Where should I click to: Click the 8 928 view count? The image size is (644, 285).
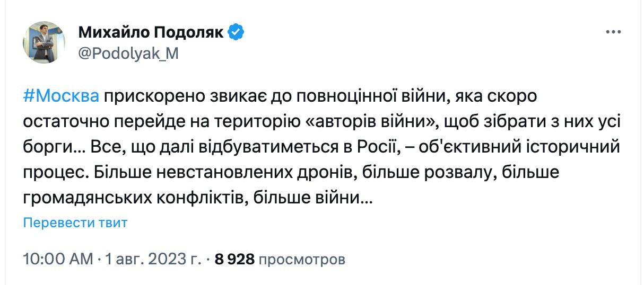point(234,260)
